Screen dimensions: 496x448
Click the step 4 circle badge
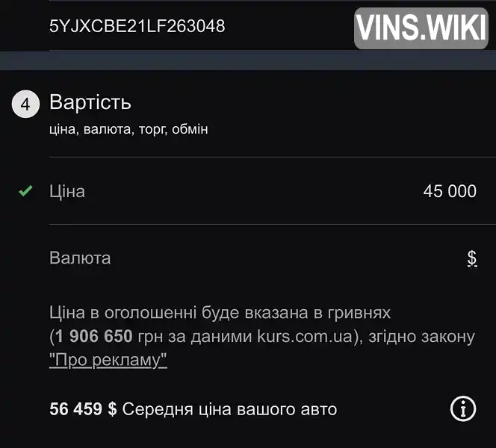tap(25, 104)
